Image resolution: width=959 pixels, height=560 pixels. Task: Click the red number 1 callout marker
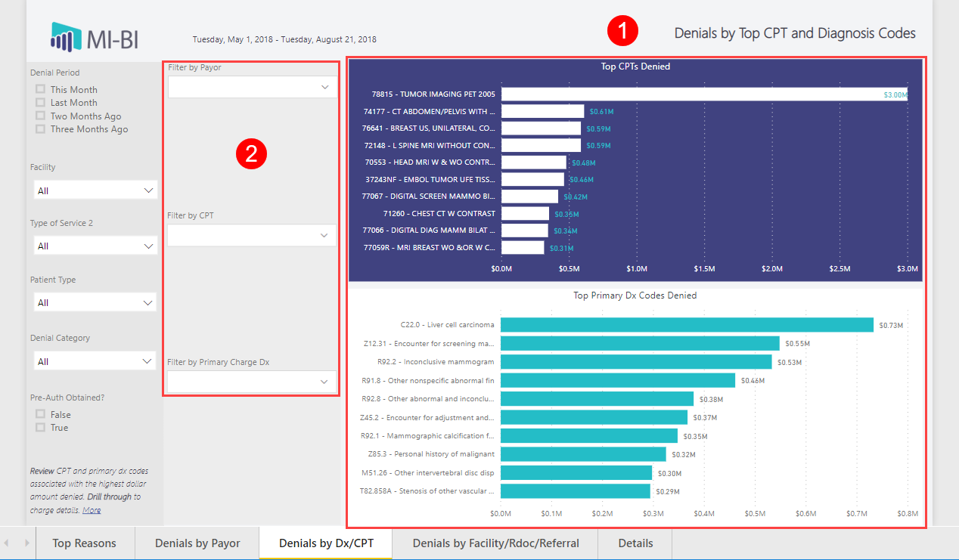click(623, 32)
